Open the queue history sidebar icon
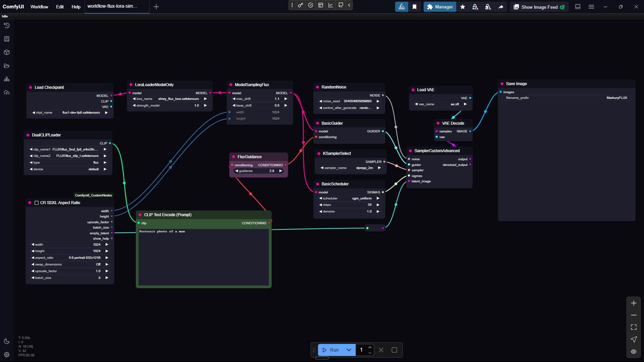This screenshot has width=644, height=362. coord(7,25)
